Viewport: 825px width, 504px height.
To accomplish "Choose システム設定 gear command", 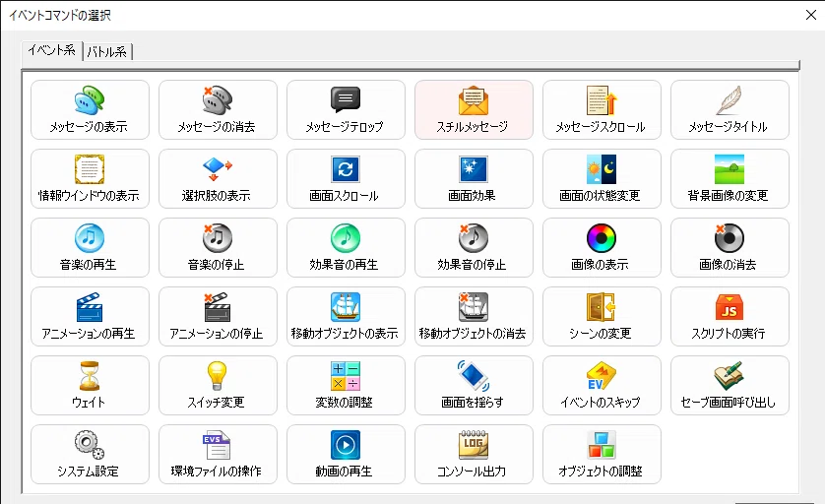I will [90, 455].
